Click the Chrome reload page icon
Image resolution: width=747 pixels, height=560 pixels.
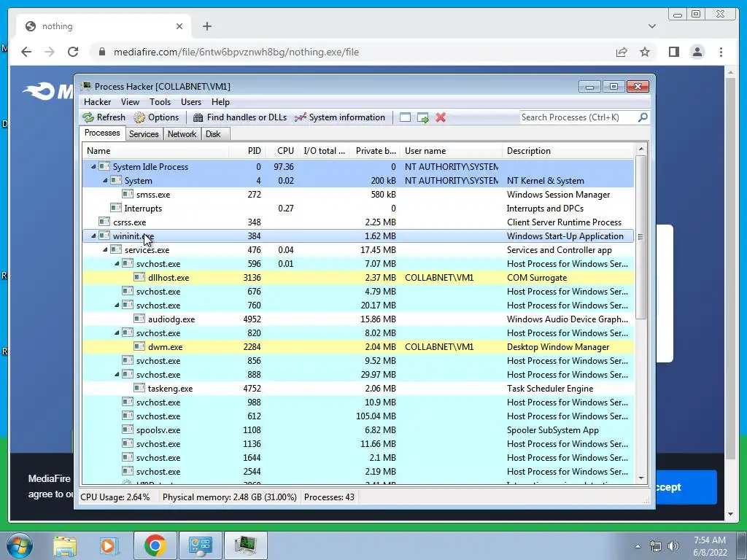pos(73,52)
